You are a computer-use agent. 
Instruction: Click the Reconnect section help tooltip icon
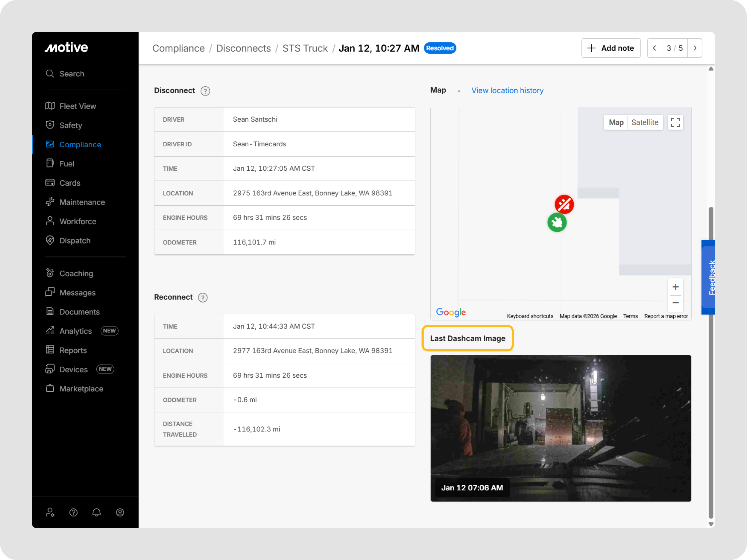[x=202, y=297]
